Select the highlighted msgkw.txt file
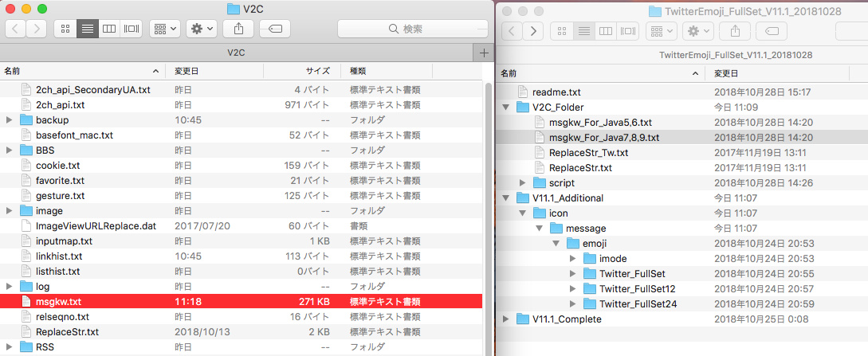 click(241, 301)
